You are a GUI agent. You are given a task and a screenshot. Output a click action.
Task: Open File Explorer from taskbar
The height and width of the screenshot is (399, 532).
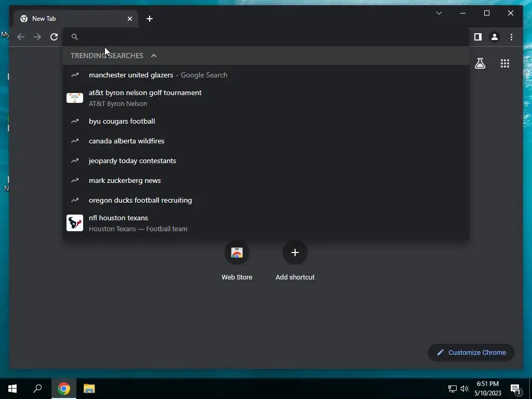click(89, 389)
